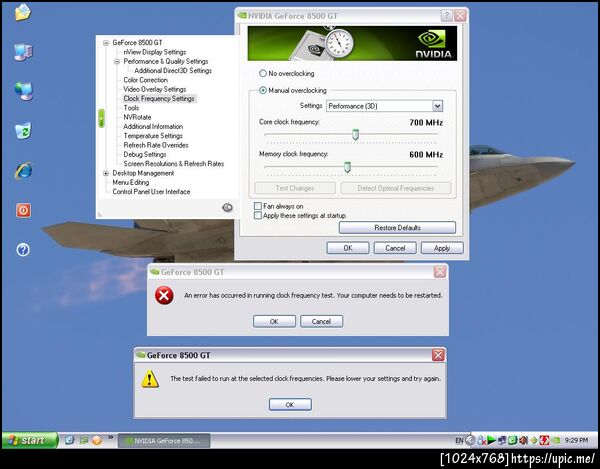
Task: Open the Recycle Bin desktop icon
Action: click(23, 131)
